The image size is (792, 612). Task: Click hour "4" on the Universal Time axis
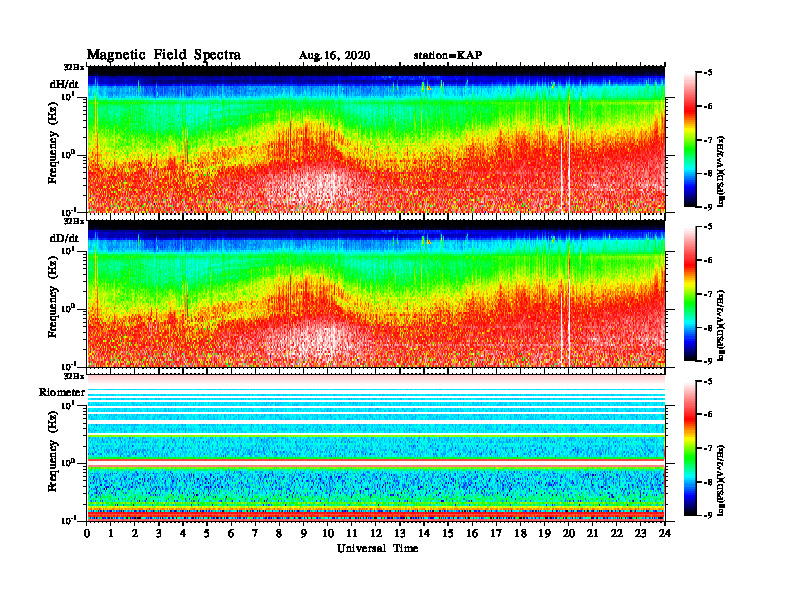(183, 534)
